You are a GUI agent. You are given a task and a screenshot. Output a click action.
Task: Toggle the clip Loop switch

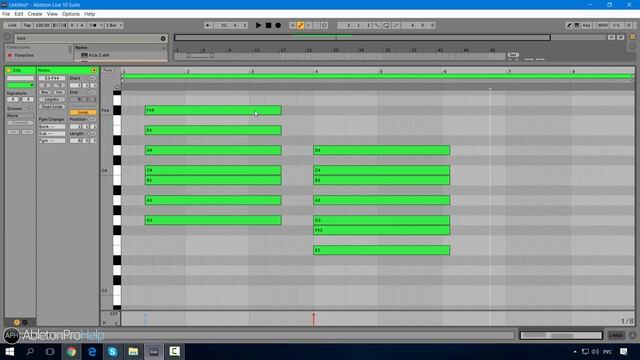click(83, 112)
